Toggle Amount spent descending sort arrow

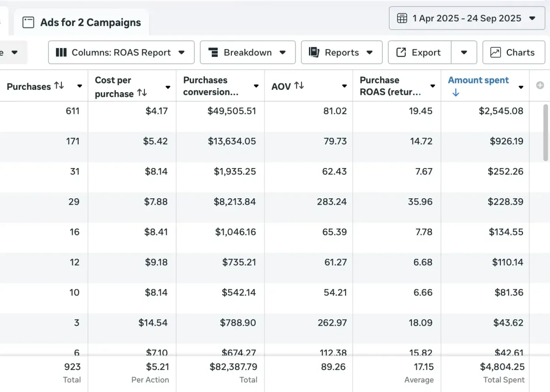click(x=456, y=93)
